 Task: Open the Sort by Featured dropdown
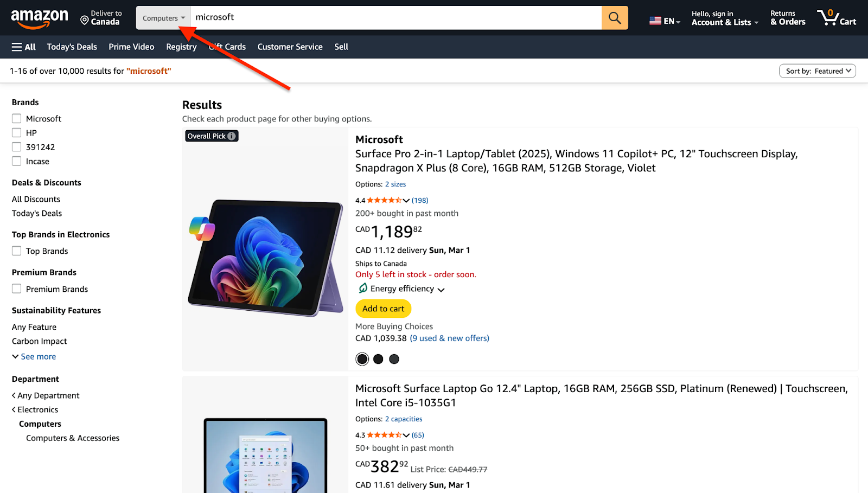(x=817, y=71)
